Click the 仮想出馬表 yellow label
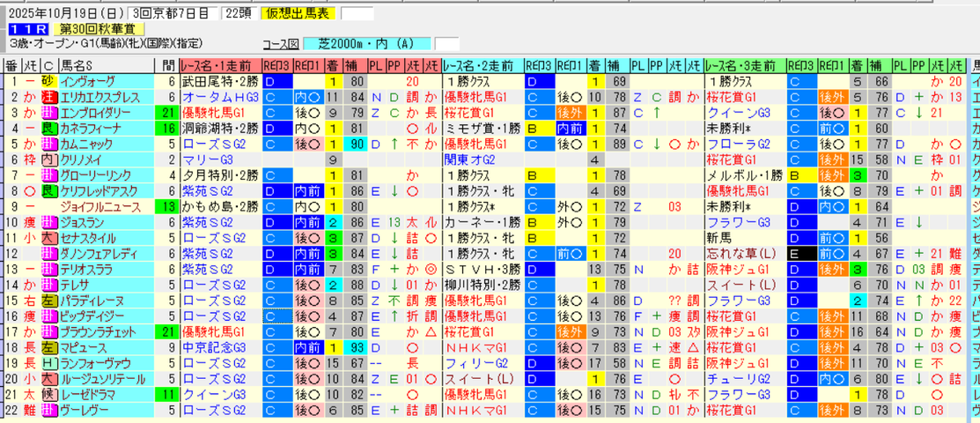980x423 pixels. click(298, 13)
